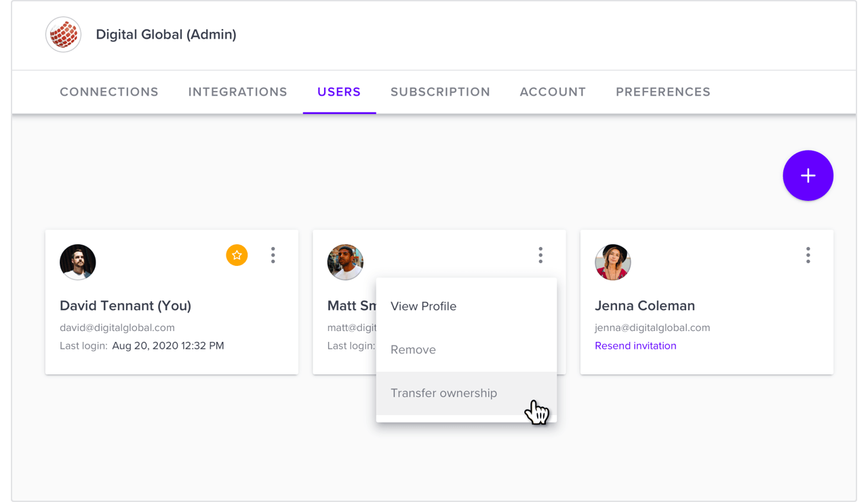Click the Digital Global (Admin) title
868x502 pixels.
pyautogui.click(x=166, y=35)
